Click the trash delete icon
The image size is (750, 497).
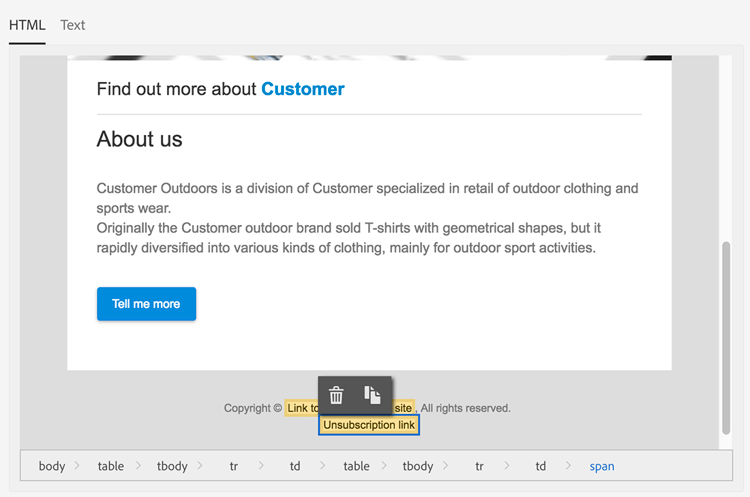click(x=337, y=395)
